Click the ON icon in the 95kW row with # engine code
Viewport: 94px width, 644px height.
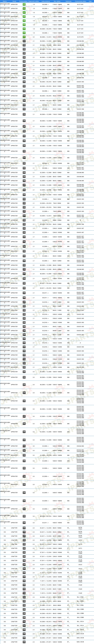click(24, 220)
